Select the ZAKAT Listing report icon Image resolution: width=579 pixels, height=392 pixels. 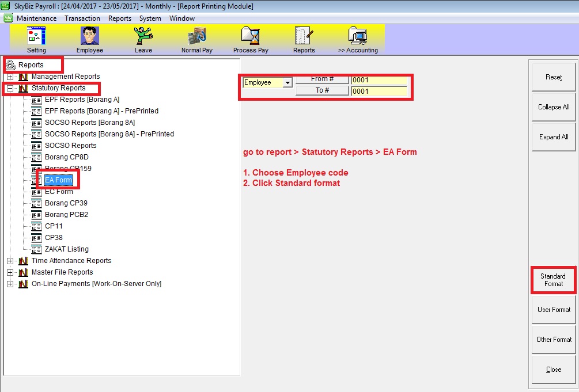pos(36,249)
